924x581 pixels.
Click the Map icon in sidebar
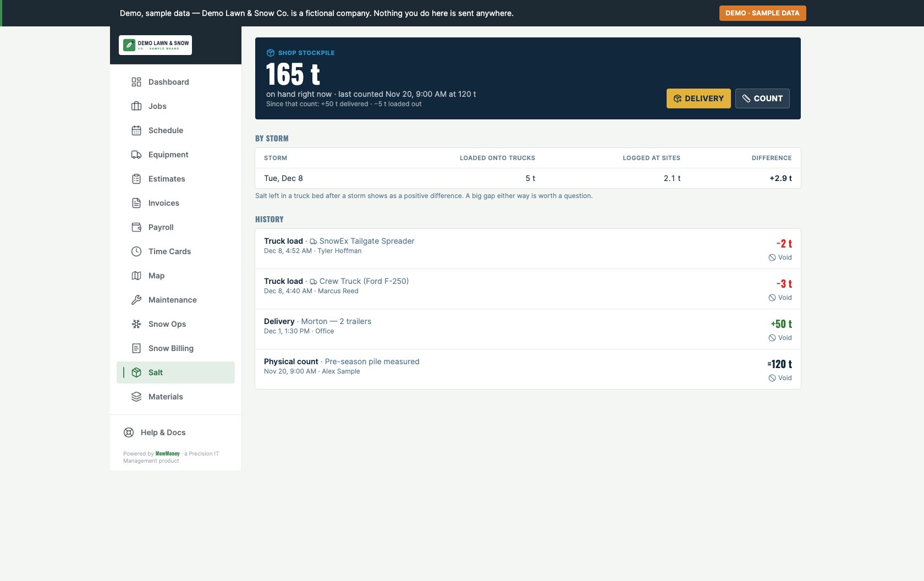[x=136, y=276]
